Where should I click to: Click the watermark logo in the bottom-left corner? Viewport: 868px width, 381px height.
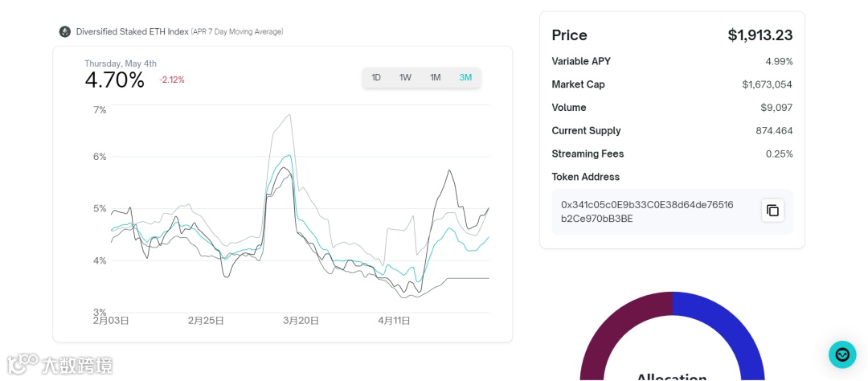coord(60,364)
